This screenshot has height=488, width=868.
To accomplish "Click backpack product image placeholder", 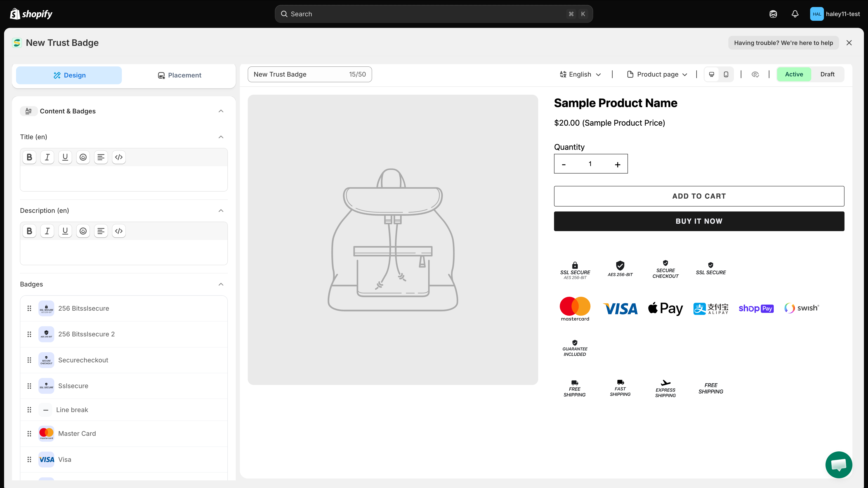I will (393, 240).
